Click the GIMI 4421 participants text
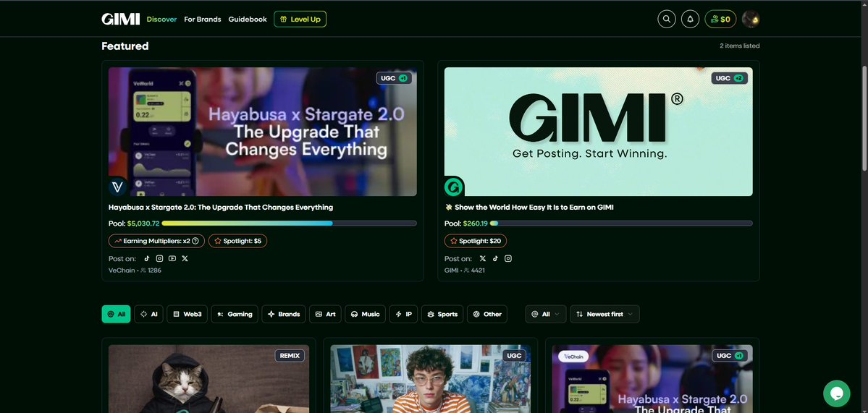The image size is (868, 413). [465, 271]
